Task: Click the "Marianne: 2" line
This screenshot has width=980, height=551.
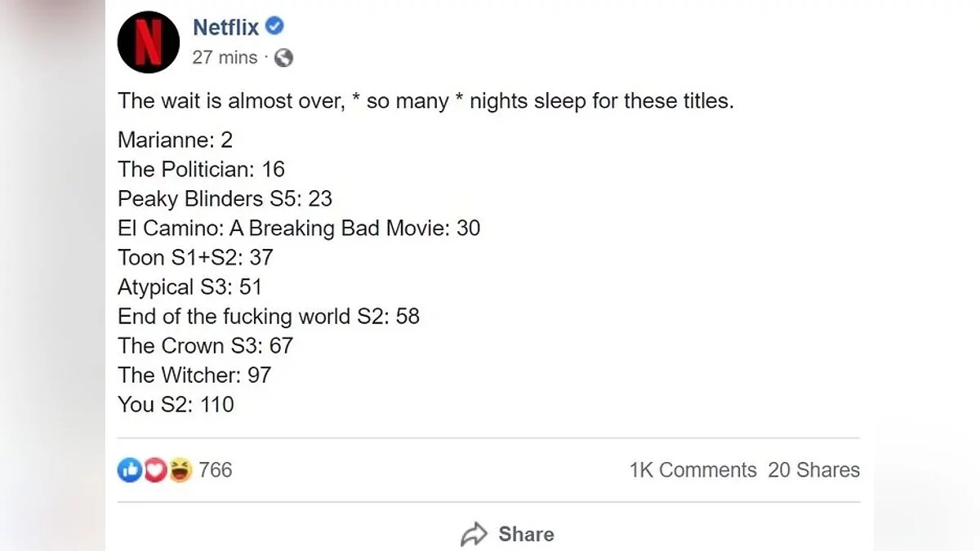Action: click(175, 140)
